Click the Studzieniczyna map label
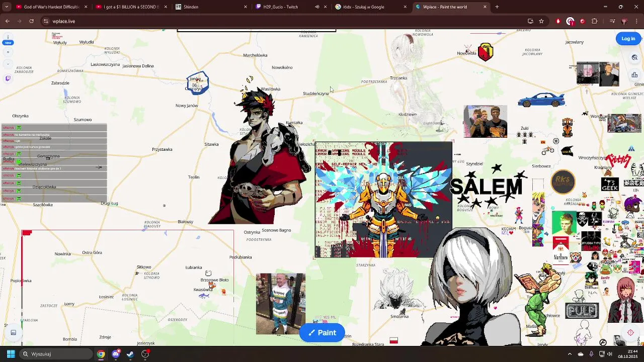 (315, 94)
